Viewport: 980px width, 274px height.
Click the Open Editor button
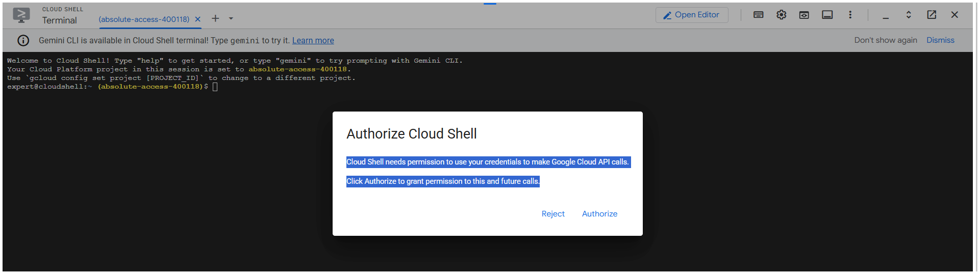pos(692,15)
